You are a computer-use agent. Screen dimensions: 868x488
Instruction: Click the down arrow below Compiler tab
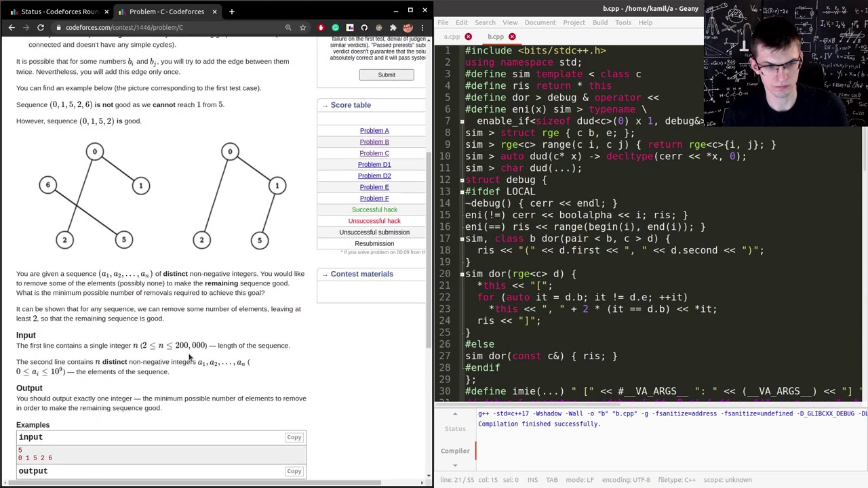click(455, 465)
